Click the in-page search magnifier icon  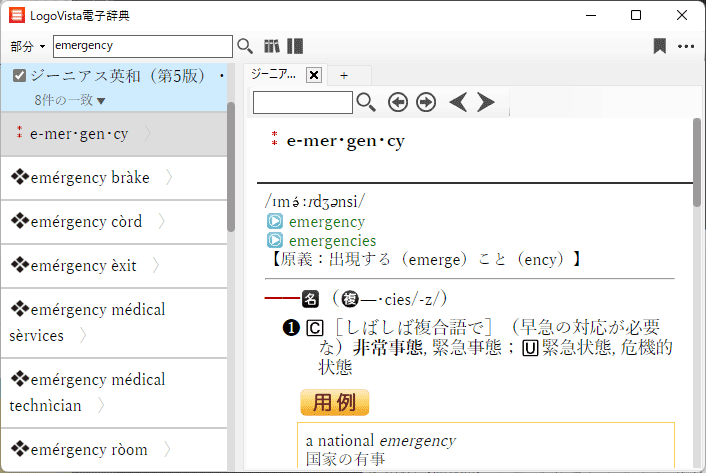coord(366,102)
